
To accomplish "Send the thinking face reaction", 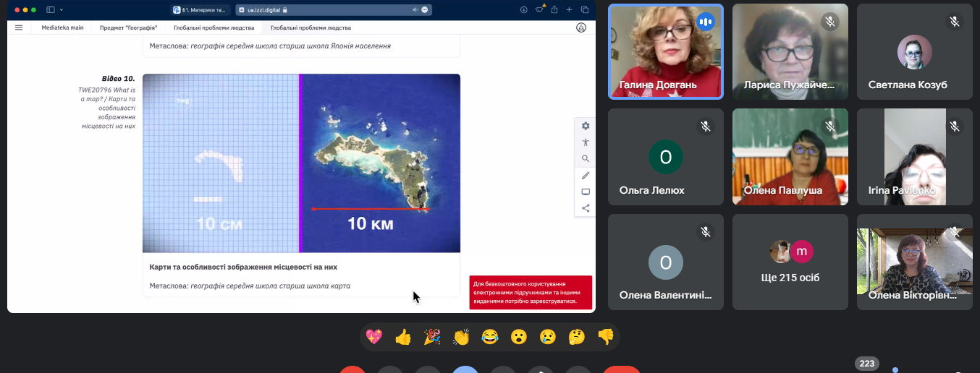I will (x=577, y=336).
